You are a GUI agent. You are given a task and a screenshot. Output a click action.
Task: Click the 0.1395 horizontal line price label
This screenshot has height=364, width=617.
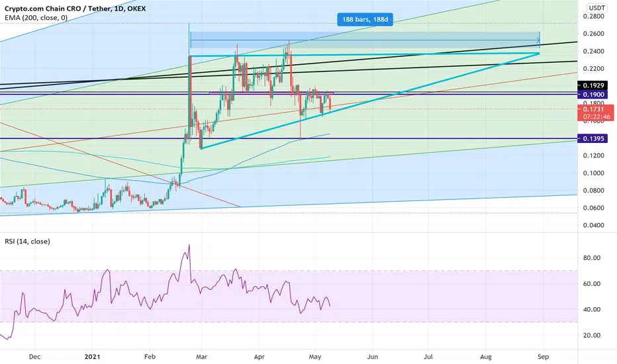point(593,138)
